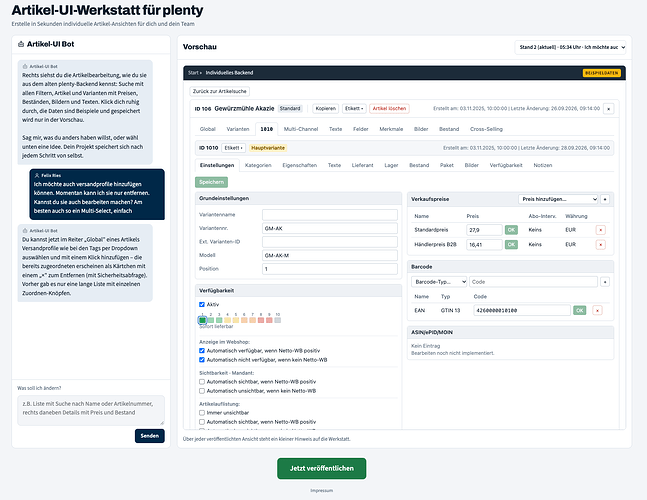Screen dimensions: 647x500
Task: Switch to the Global tab
Action: pyautogui.click(x=208, y=129)
